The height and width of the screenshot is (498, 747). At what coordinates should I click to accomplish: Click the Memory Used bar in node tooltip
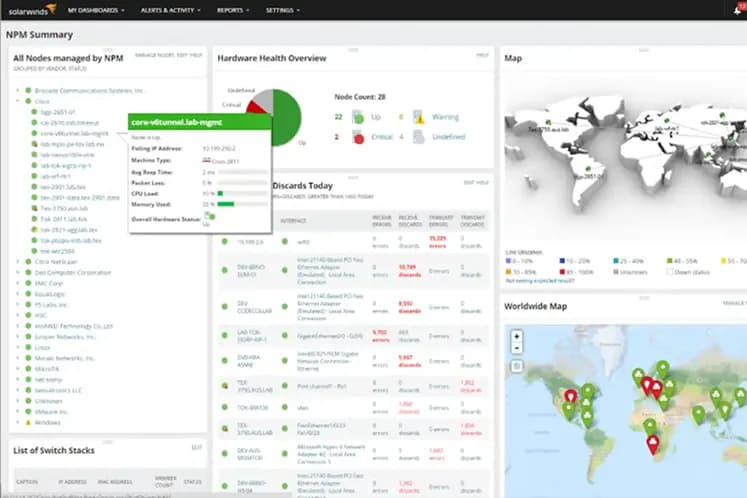(242, 204)
